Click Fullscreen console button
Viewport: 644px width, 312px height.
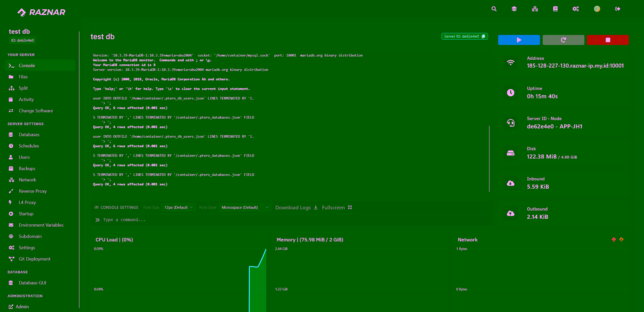(337, 207)
